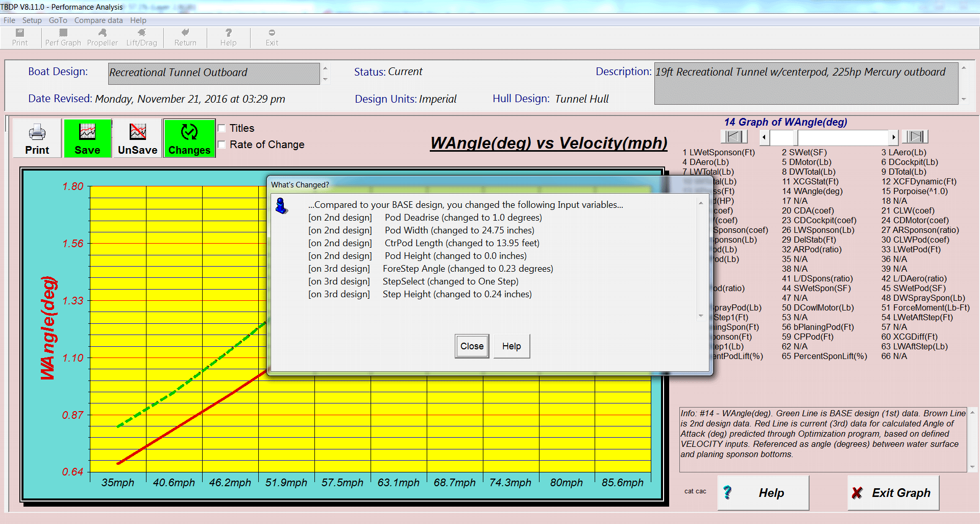The image size is (980, 524).
Task: Click the Step Height change entry
Action: coord(420,294)
